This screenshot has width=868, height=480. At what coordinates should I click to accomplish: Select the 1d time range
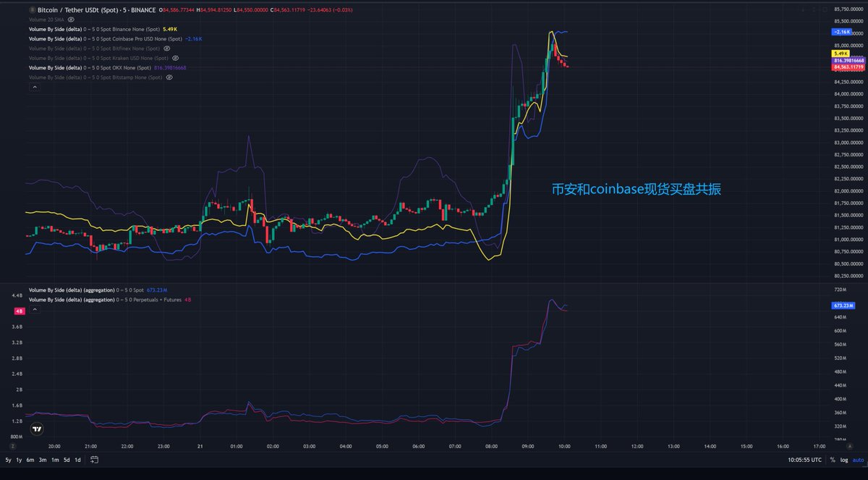[77, 460]
